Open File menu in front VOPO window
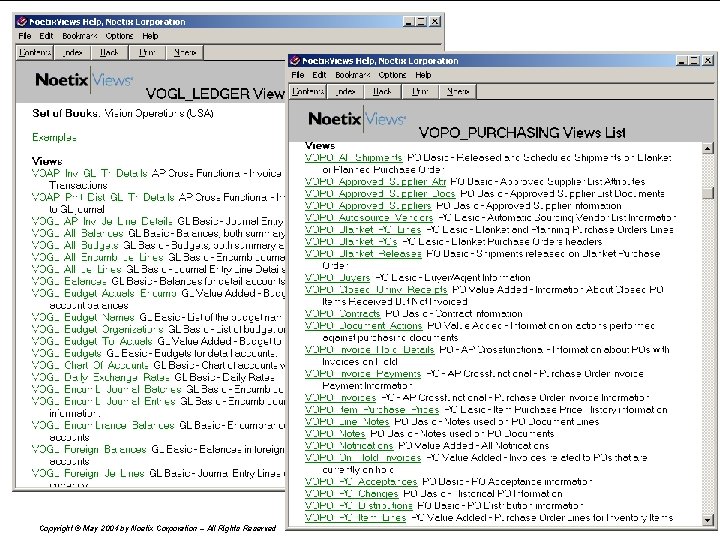Viewport: 720px width, 540px height. [298, 75]
